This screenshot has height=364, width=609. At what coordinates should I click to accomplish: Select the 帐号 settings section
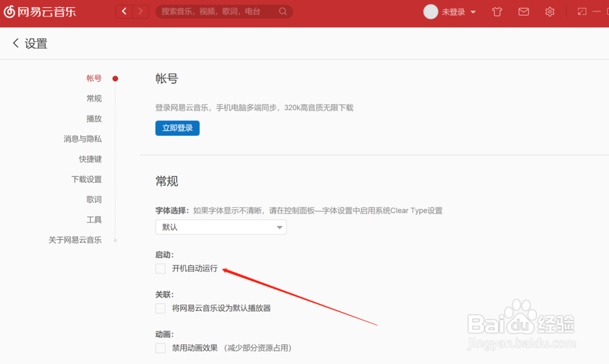[x=94, y=79]
